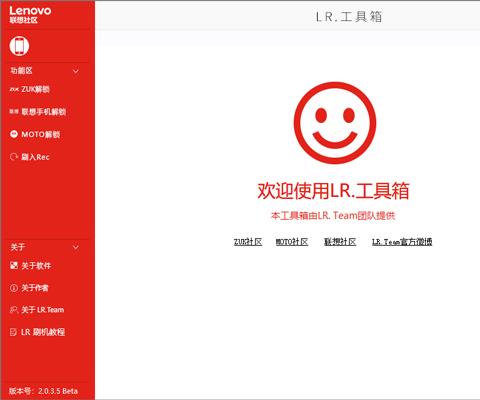The image size is (480, 400).
Task: Click the info icon beside 关于作者
Action: point(14,288)
